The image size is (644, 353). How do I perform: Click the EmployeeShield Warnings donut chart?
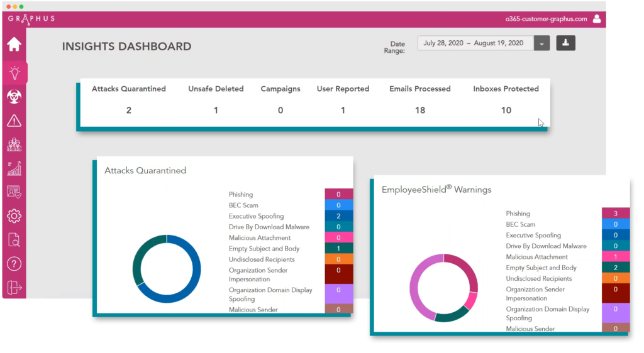coord(444,288)
